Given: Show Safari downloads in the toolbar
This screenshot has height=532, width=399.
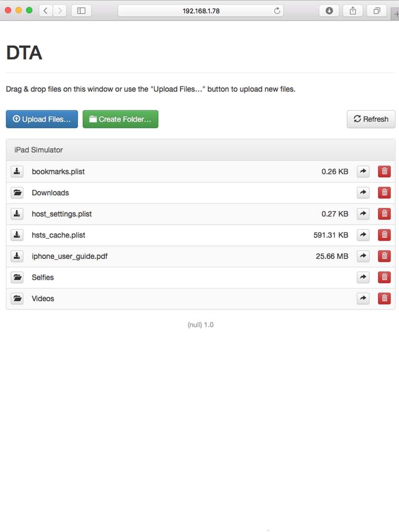Looking at the screenshot, I should pyautogui.click(x=329, y=11).
